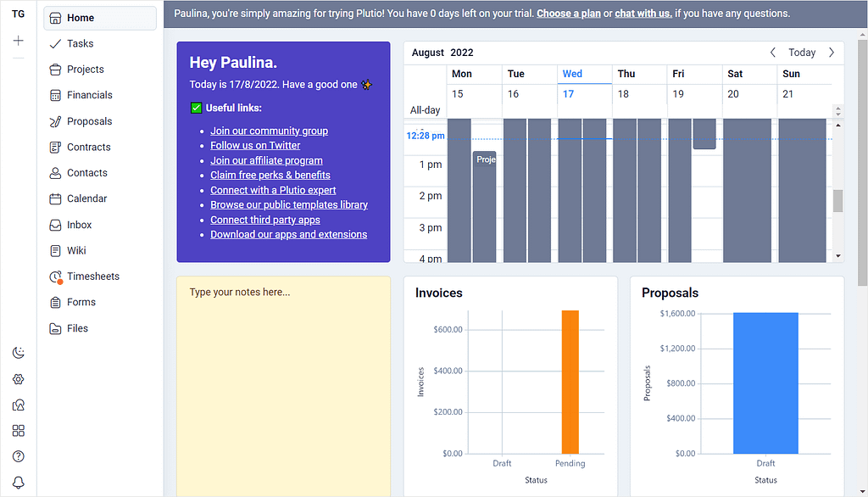868x497 pixels.
Task: Click the blue Draft proposals bar
Action: 765,383
